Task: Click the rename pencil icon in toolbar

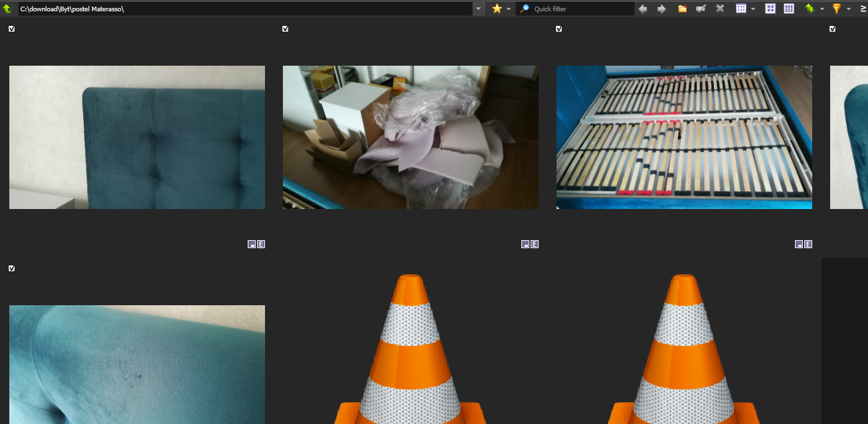Action: point(701,9)
